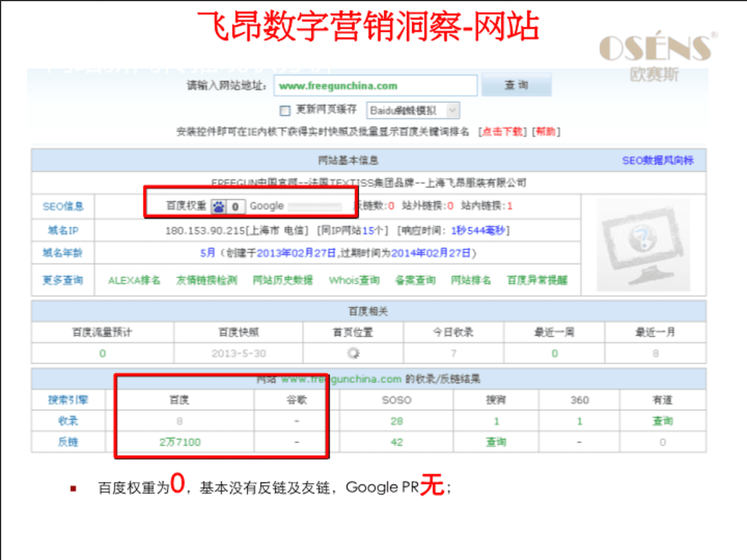747x560 pixels.
Task: Open the Baidu蜘蛛模拟 dropdown
Action: tap(413, 110)
